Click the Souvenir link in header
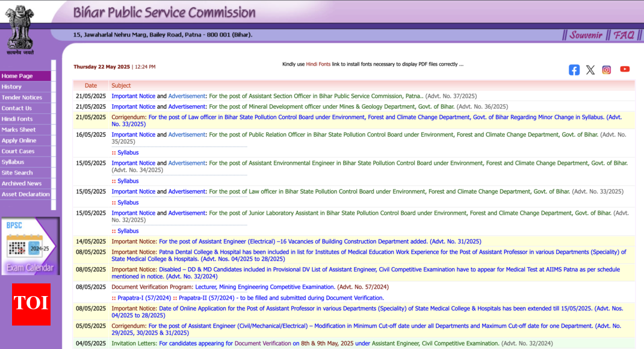The width and height of the screenshot is (644, 349). click(x=586, y=35)
